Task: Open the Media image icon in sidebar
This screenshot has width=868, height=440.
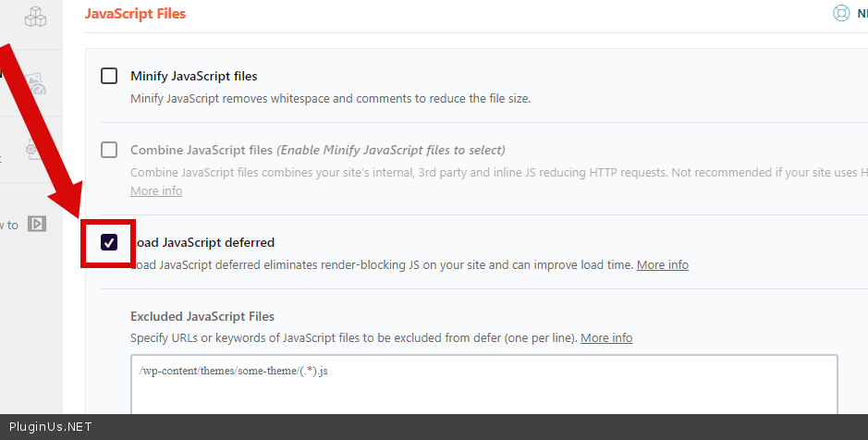Action: (x=37, y=85)
